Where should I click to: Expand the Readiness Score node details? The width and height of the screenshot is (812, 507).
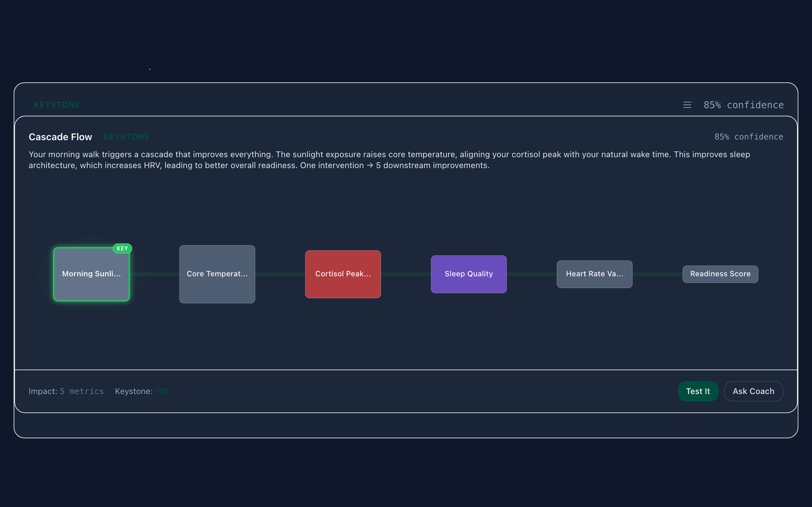tap(720, 274)
